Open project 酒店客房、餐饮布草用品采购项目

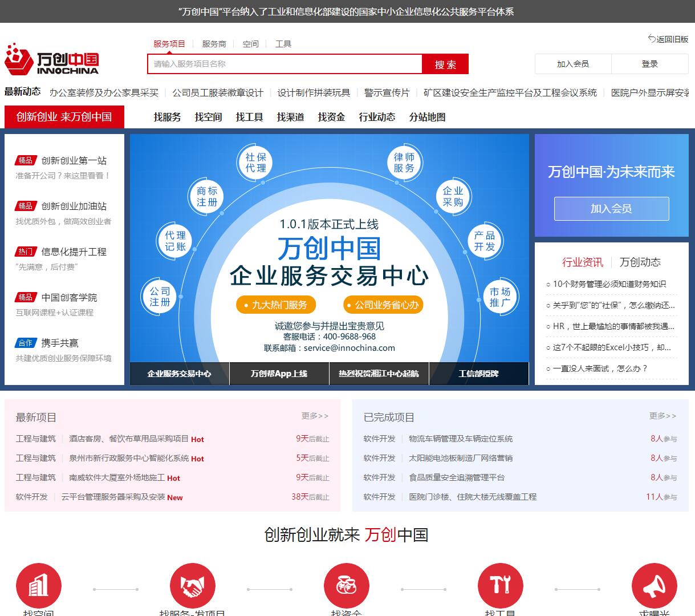(129, 439)
